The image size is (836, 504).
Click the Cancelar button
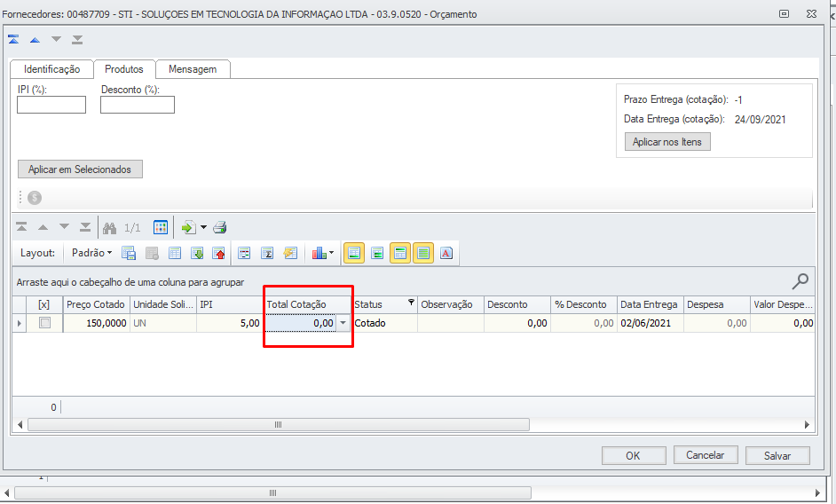[x=706, y=455]
